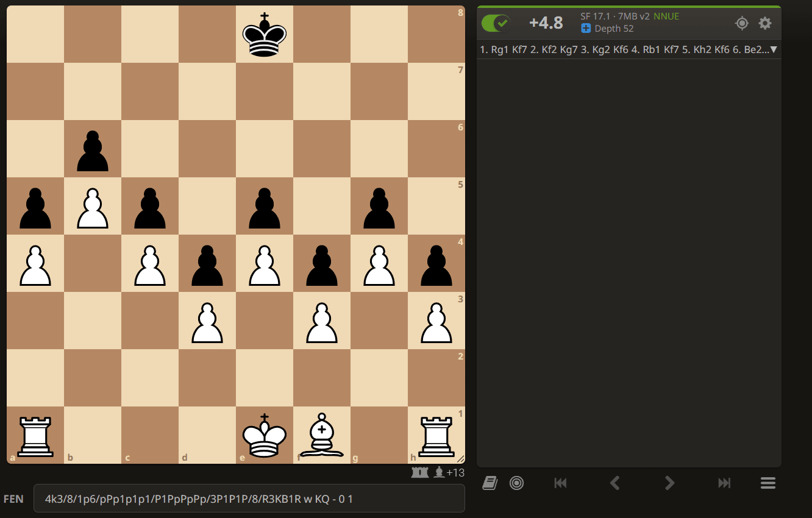Select the white pawn on b5
This screenshot has width=812, height=518.
pyautogui.click(x=93, y=207)
